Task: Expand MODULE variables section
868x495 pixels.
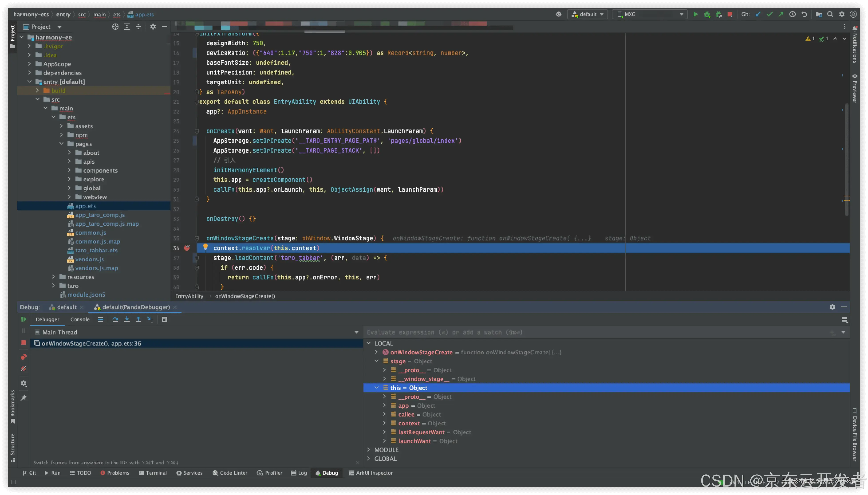Action: (x=368, y=450)
